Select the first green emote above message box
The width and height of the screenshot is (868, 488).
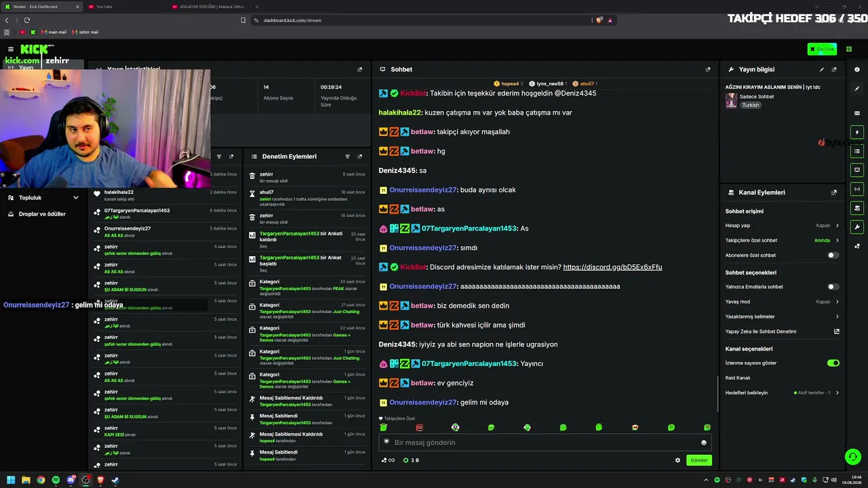tap(383, 428)
